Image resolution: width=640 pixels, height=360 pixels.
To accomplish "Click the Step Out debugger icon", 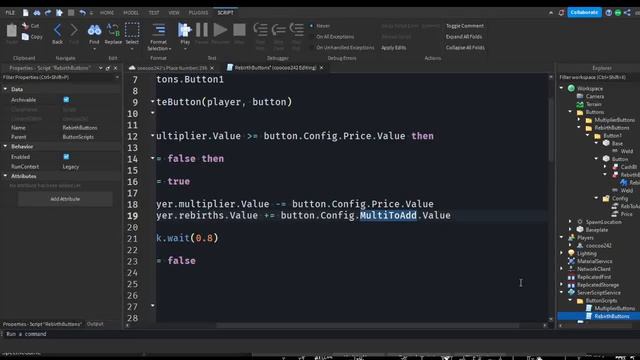I will 296,30.
